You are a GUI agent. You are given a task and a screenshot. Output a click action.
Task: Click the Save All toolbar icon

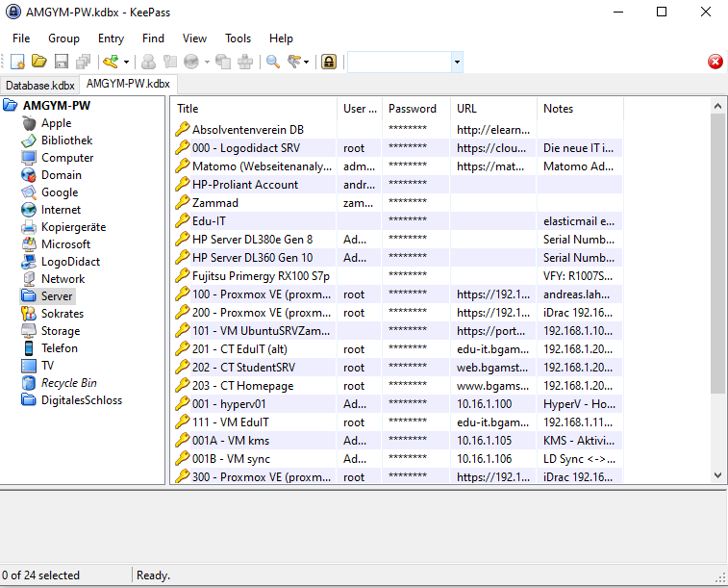point(84,62)
